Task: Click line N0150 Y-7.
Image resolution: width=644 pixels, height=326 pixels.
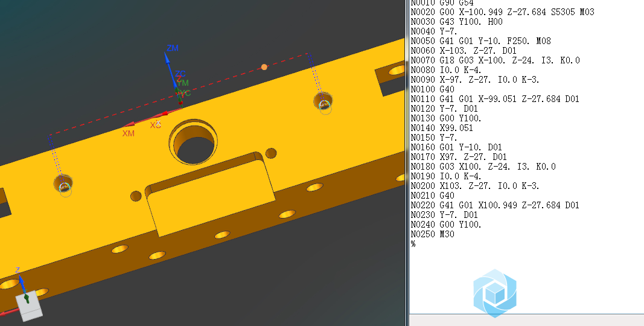Action: point(434,138)
